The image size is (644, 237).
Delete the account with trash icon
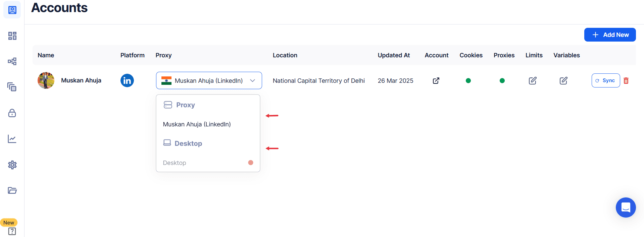626,80
